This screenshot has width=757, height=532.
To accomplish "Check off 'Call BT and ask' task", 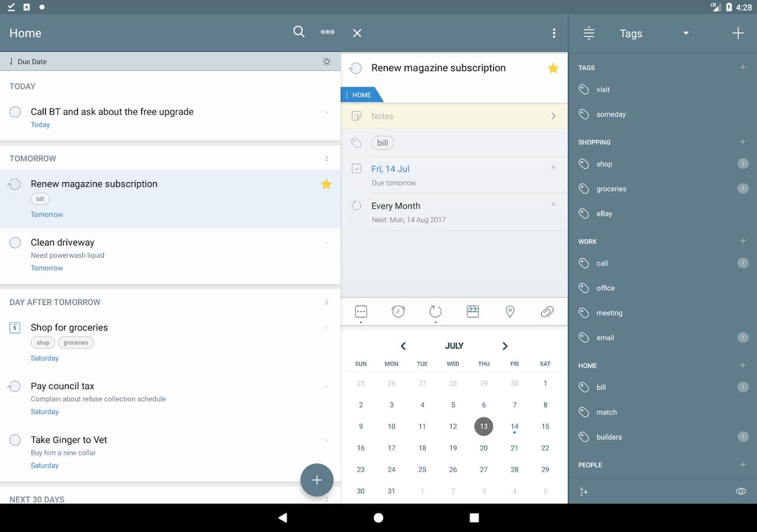I will (x=15, y=112).
